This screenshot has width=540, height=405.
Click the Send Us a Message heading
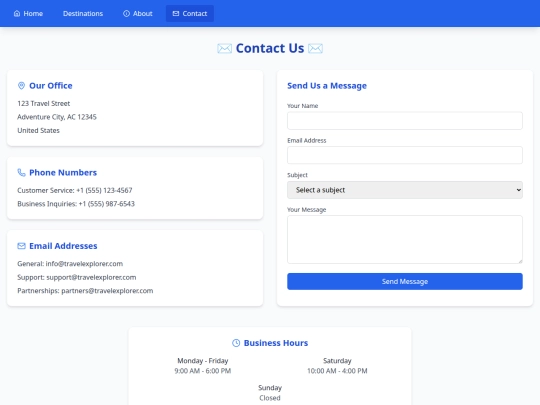point(327,86)
